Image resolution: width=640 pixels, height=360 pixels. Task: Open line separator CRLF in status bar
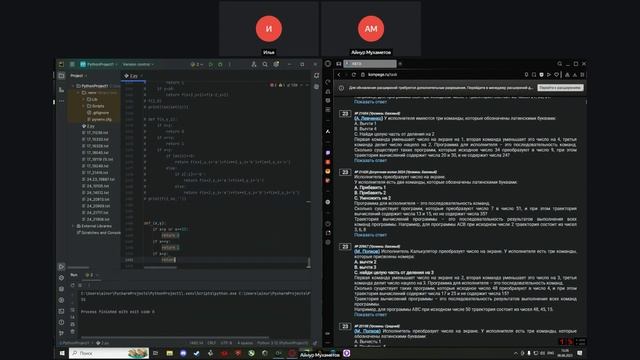[x=211, y=343]
